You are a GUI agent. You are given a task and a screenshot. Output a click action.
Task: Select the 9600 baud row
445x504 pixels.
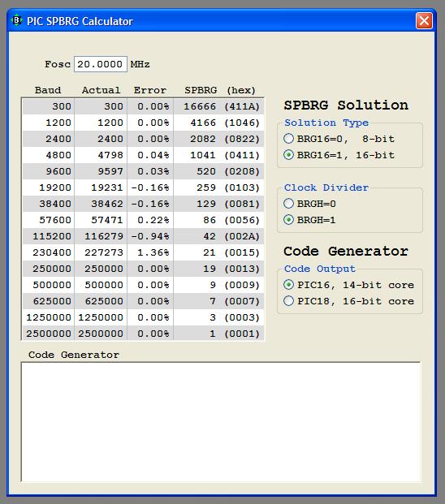click(x=143, y=171)
